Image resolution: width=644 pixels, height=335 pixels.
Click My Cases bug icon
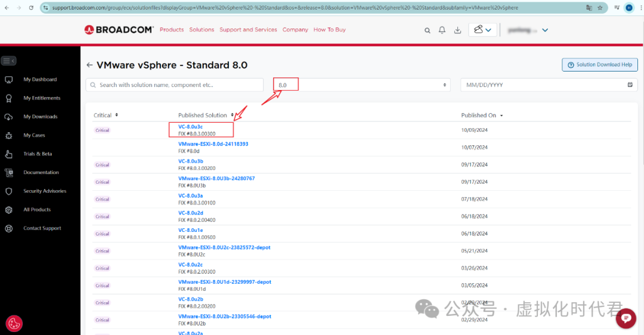tap(8, 135)
